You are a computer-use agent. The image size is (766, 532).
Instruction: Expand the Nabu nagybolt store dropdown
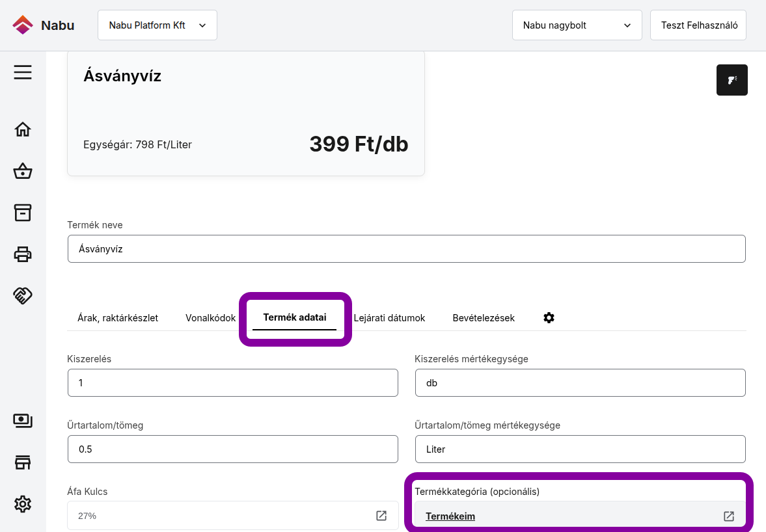577,25
